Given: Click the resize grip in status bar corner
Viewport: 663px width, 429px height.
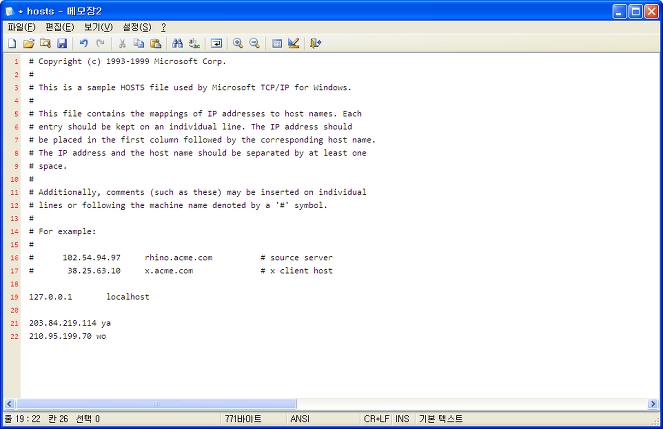Looking at the screenshot, I should pyautogui.click(x=655, y=421).
